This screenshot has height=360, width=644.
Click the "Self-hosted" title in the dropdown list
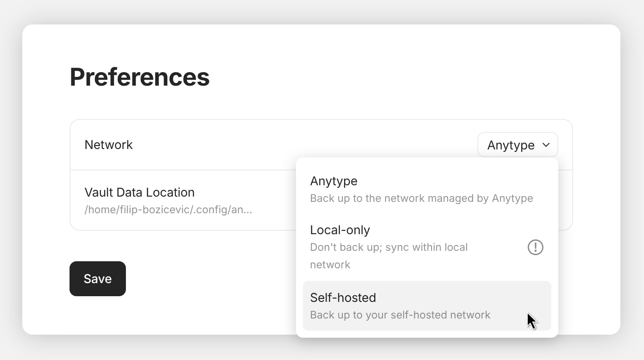click(x=343, y=298)
